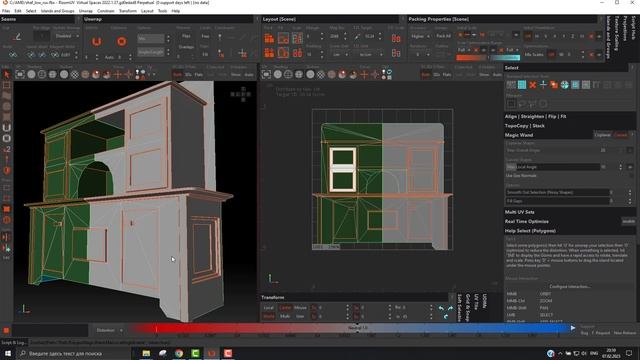Click the large U magnet icon in left toolbar

click(7, 127)
